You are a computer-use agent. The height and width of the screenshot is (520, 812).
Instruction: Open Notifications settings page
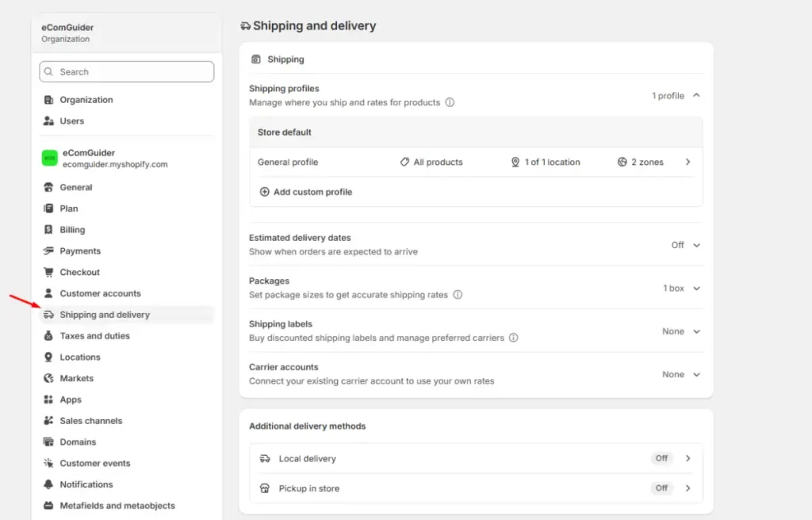[126, 484]
